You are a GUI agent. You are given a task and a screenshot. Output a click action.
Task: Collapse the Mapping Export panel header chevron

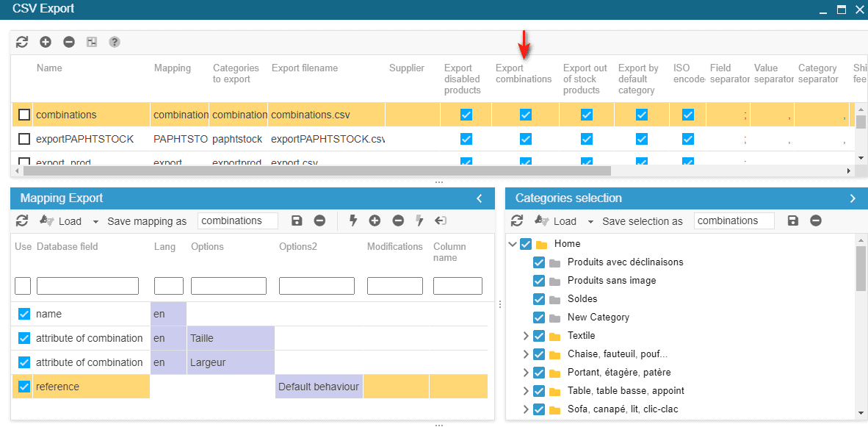[480, 198]
